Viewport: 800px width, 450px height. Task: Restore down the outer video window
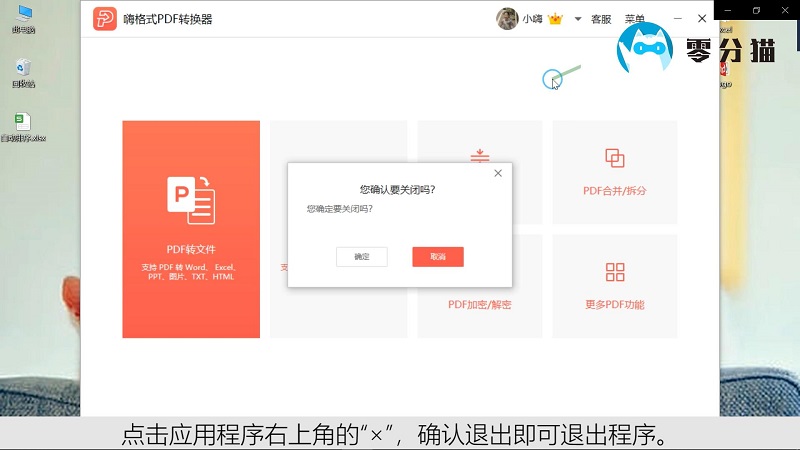tap(756, 10)
